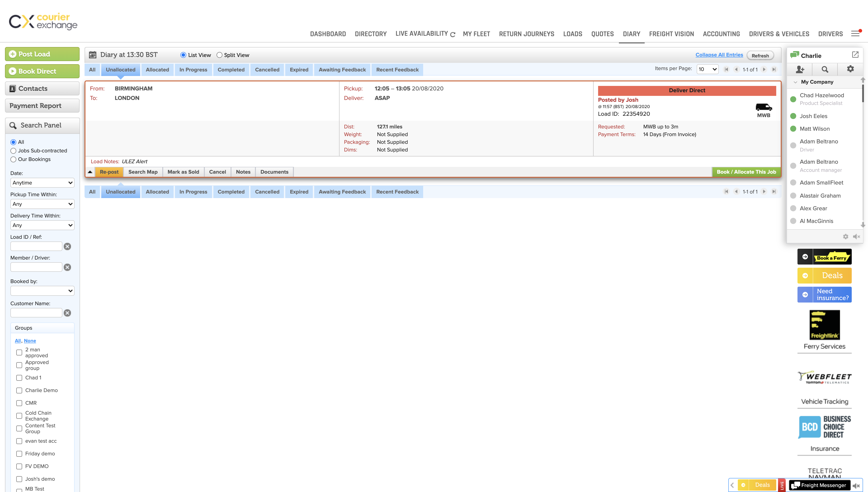Clear the Load ID / Ref field
Screen dimensions: 868x492
pyautogui.click(x=68, y=246)
